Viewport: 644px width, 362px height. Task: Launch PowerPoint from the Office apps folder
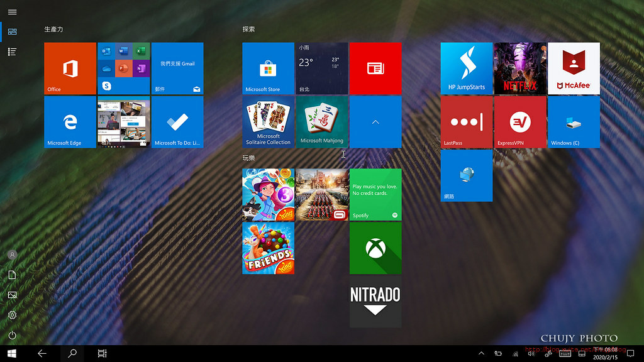point(124,69)
